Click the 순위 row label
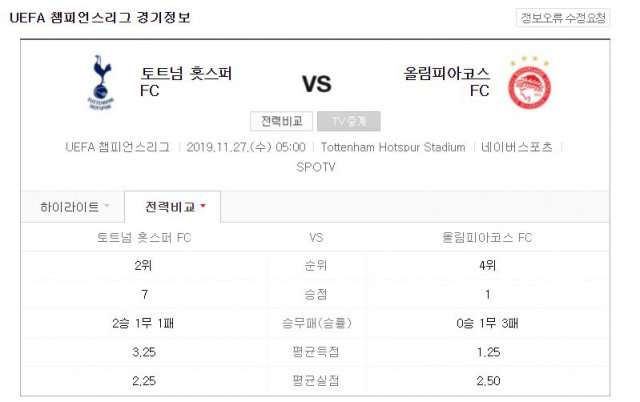 coord(316,266)
